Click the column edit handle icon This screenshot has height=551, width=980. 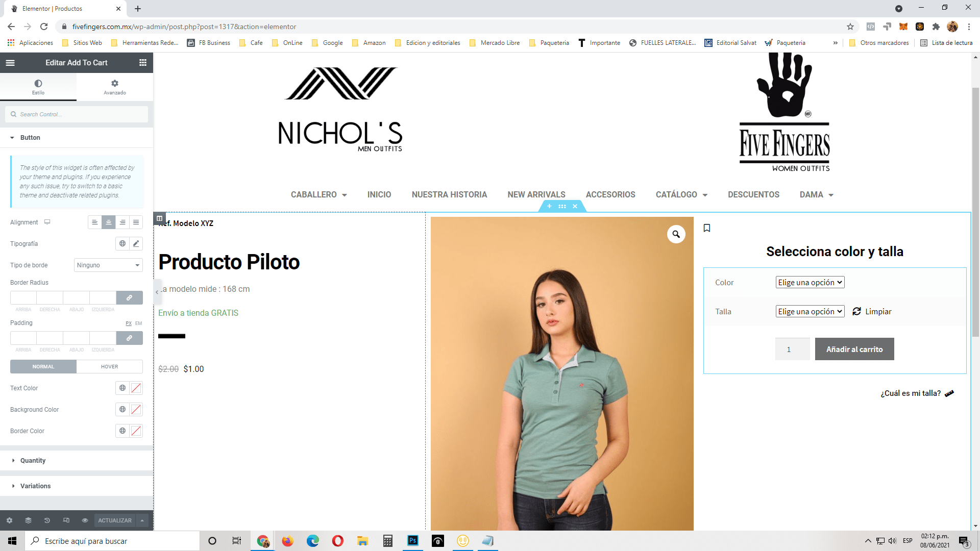tap(159, 218)
